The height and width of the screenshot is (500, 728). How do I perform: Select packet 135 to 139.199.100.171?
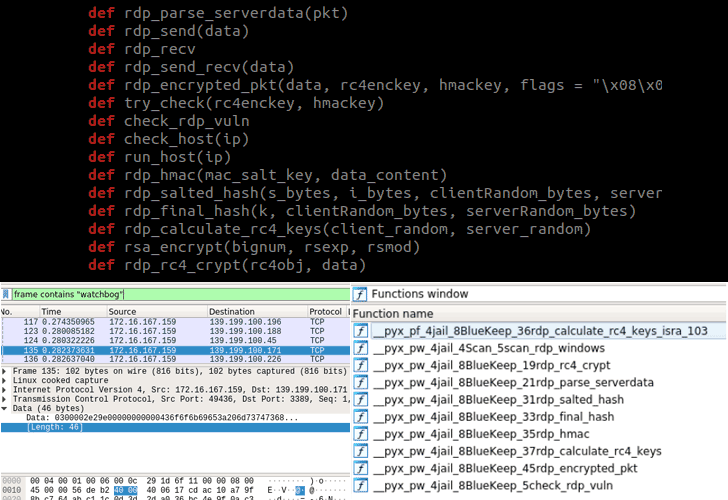(176, 350)
